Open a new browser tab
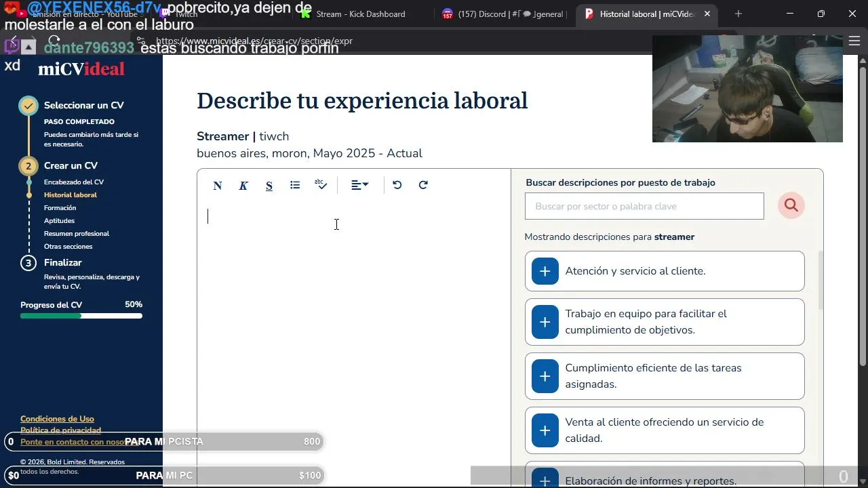 (738, 14)
